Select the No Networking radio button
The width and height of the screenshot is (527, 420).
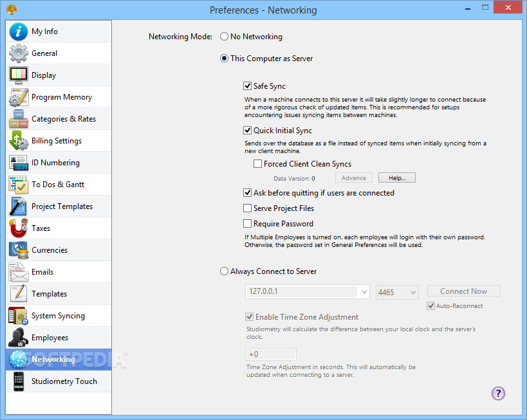224,36
